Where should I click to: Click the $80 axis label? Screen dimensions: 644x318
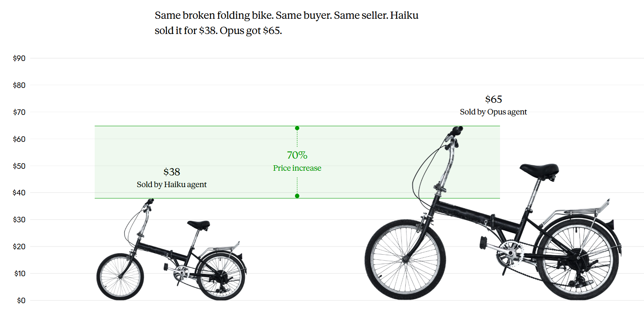pos(19,85)
